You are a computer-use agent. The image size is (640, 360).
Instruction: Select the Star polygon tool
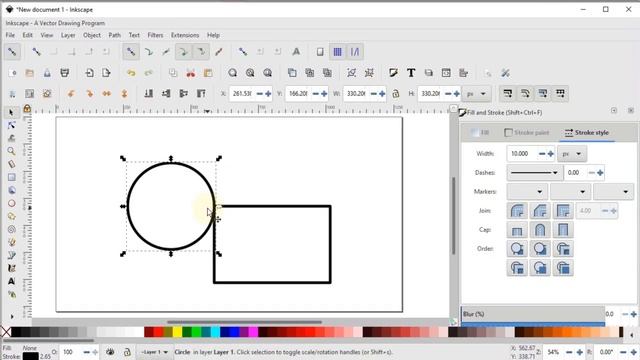[11, 216]
